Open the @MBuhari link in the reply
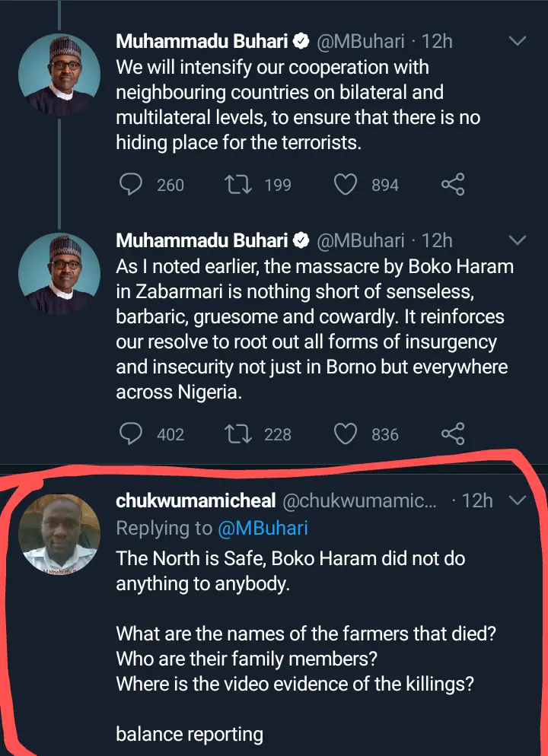The height and width of the screenshot is (756, 548). tap(264, 528)
